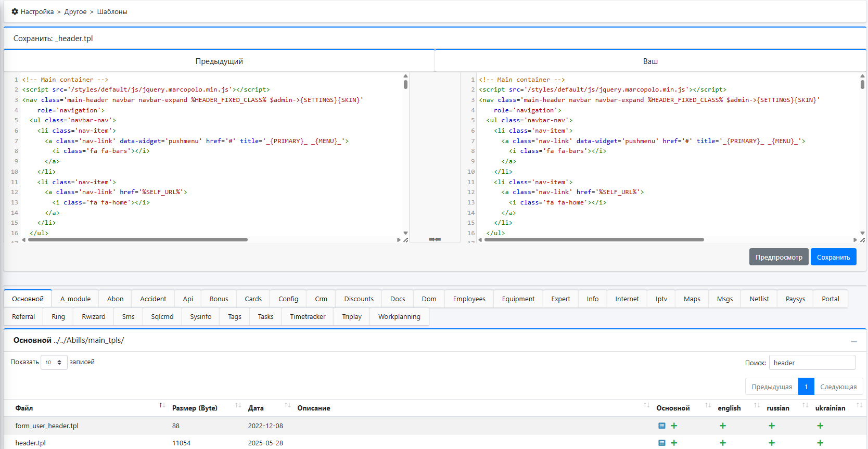The image size is (868, 449).
Task: Open the records-per-page dropdown
Action: pyautogui.click(x=54, y=362)
